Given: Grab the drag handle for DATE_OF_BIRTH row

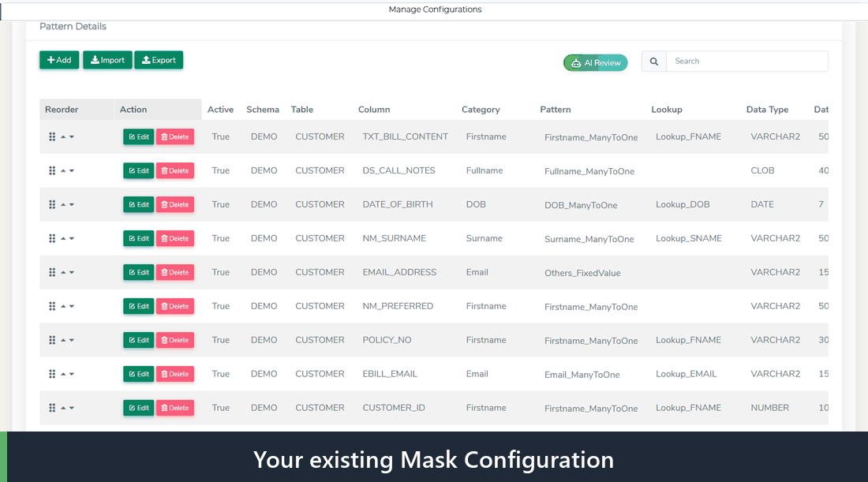Looking at the screenshot, I should coord(52,204).
